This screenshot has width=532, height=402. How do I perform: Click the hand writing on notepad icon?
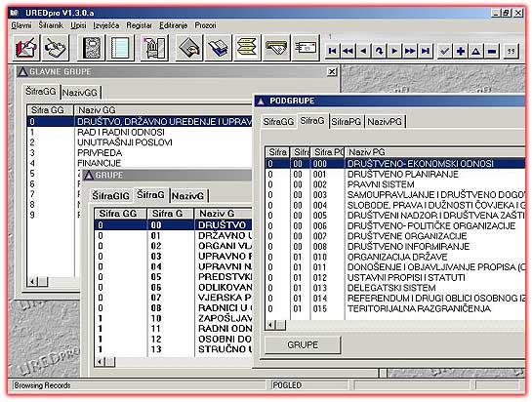point(56,48)
